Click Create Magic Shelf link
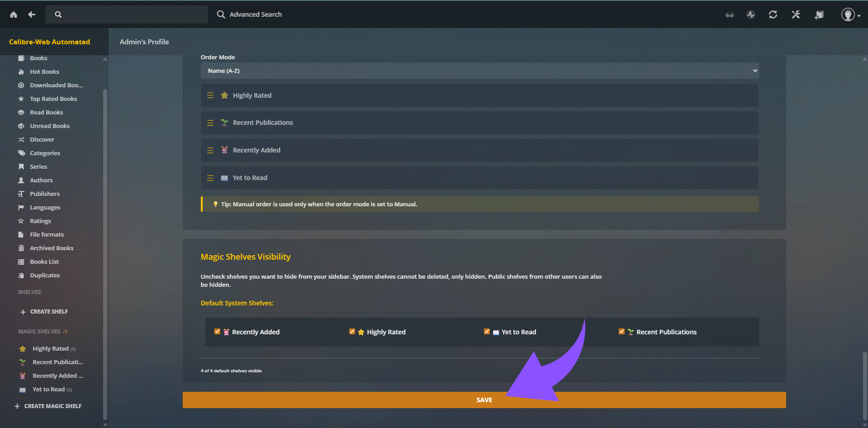868x428 pixels. click(x=52, y=406)
